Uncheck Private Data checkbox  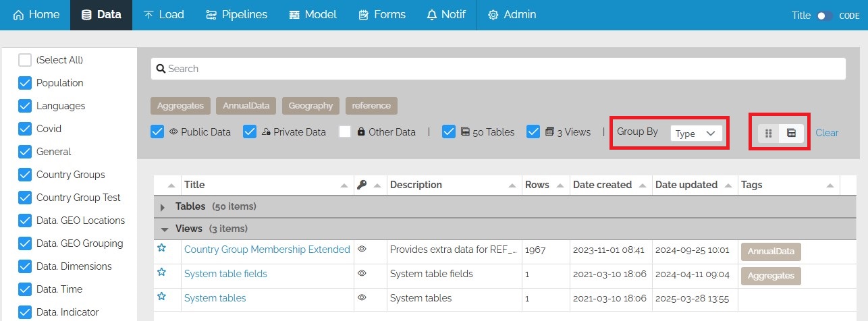[x=250, y=132]
